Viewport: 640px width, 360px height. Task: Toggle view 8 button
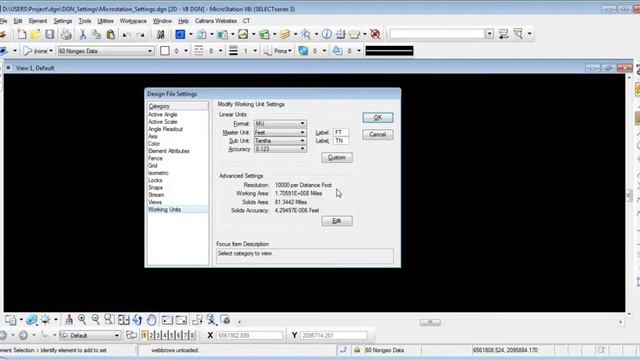[192, 336]
